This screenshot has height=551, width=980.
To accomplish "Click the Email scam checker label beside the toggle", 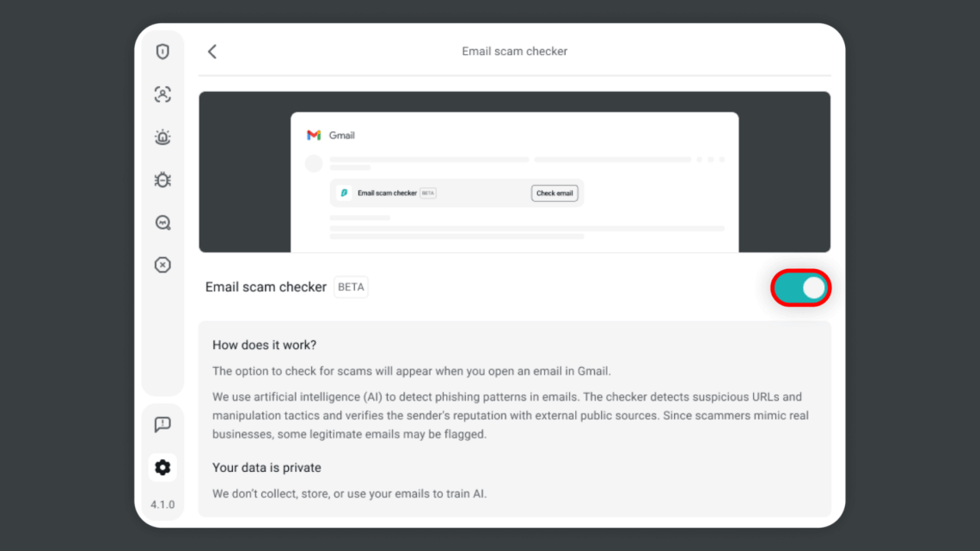I will (266, 287).
